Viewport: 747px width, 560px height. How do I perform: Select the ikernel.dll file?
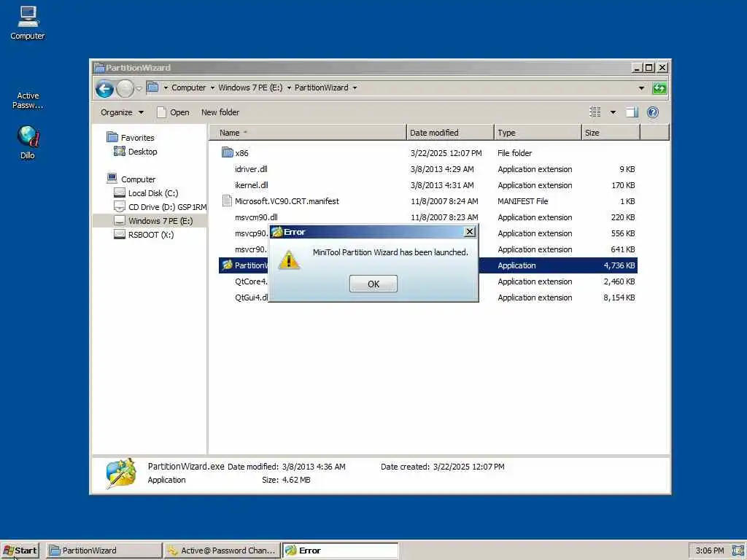[x=251, y=185]
